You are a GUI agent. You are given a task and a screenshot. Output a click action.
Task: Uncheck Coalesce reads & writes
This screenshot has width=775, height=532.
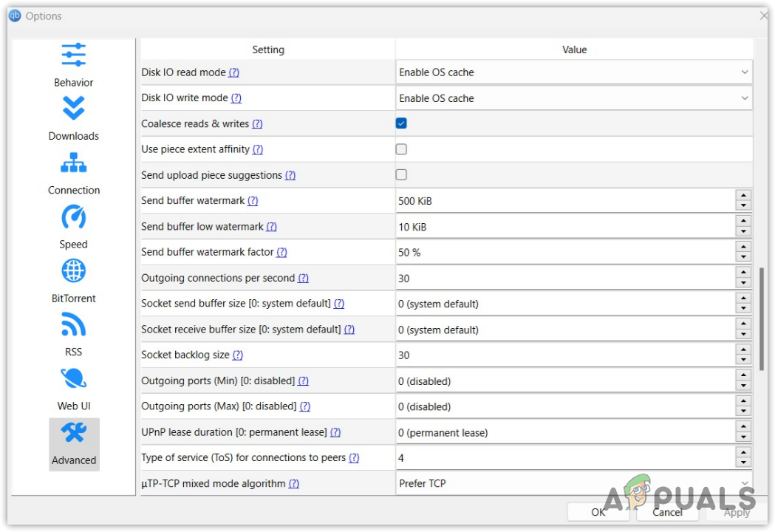tap(401, 123)
